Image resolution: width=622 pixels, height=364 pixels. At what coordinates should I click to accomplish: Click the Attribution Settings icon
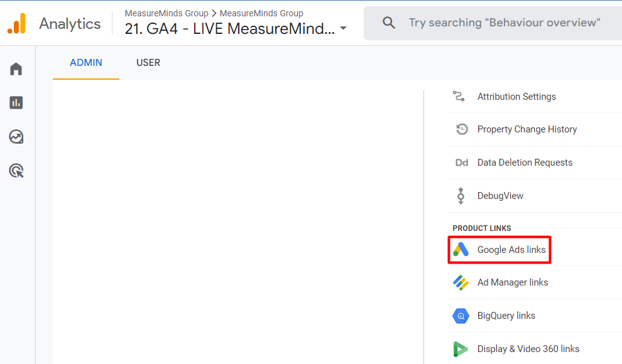pyautogui.click(x=459, y=96)
